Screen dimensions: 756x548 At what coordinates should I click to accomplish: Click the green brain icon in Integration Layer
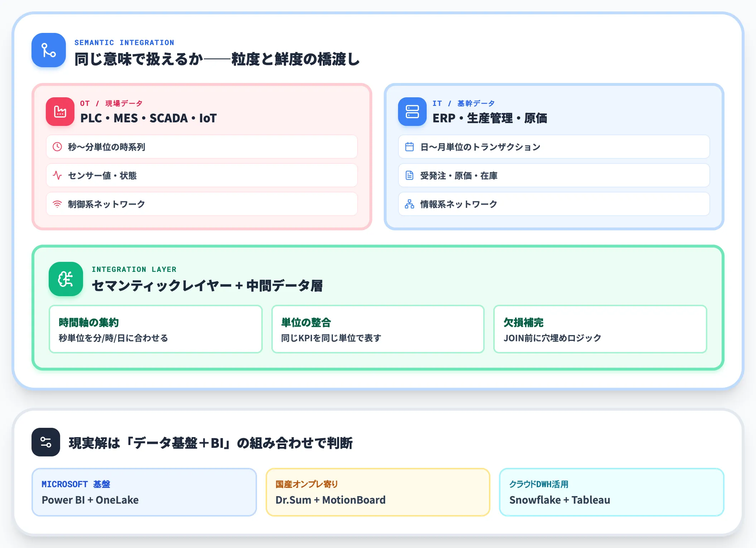(66, 279)
